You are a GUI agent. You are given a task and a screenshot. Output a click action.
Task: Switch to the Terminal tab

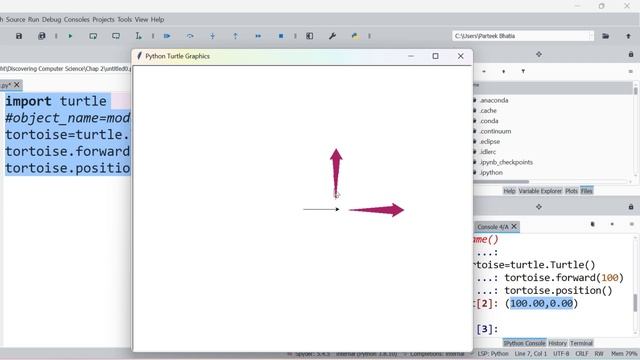click(x=581, y=343)
